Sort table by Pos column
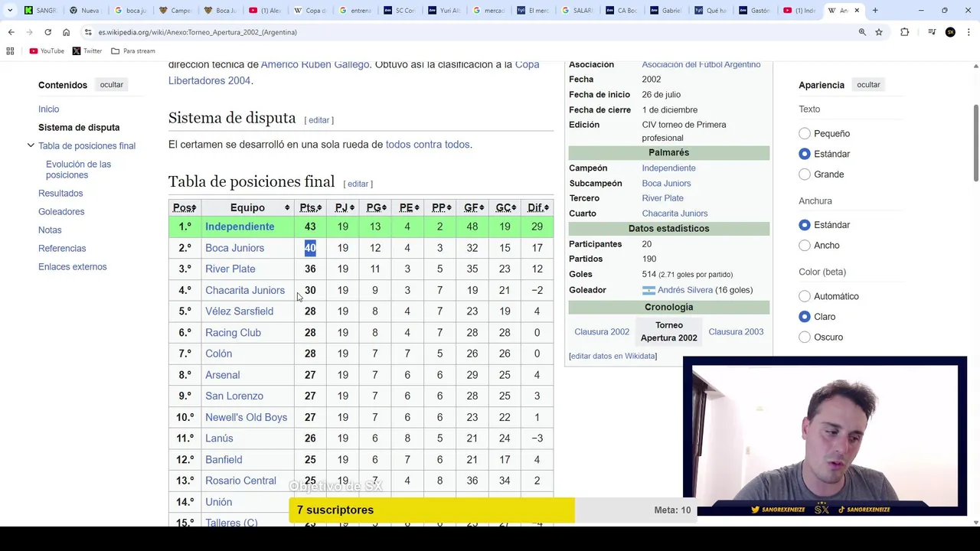980x551 pixels. (x=185, y=207)
